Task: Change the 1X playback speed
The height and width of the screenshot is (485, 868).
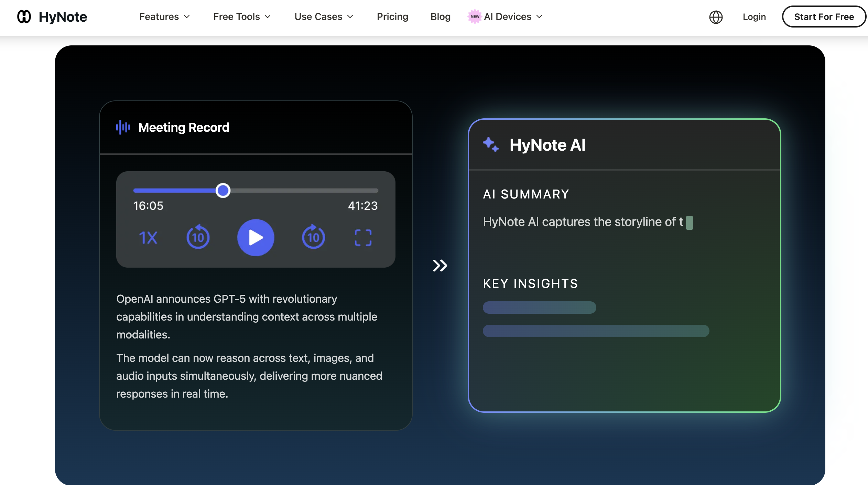Action: 148,238
